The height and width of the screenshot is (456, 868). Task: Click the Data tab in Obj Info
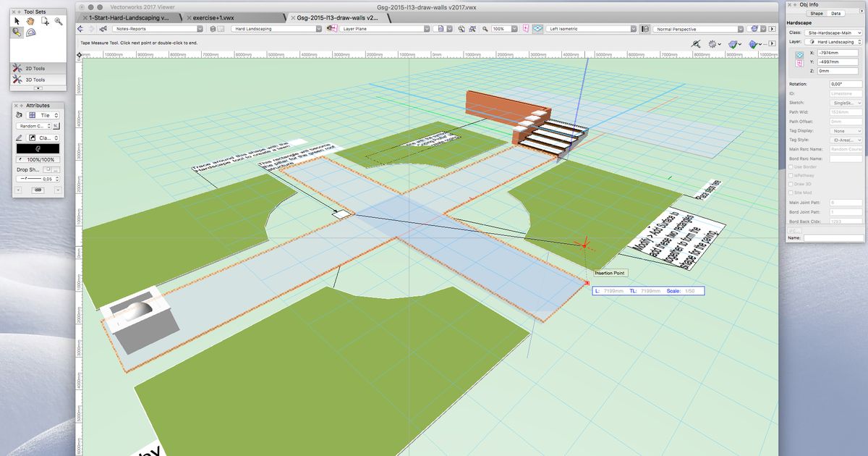tap(838, 12)
